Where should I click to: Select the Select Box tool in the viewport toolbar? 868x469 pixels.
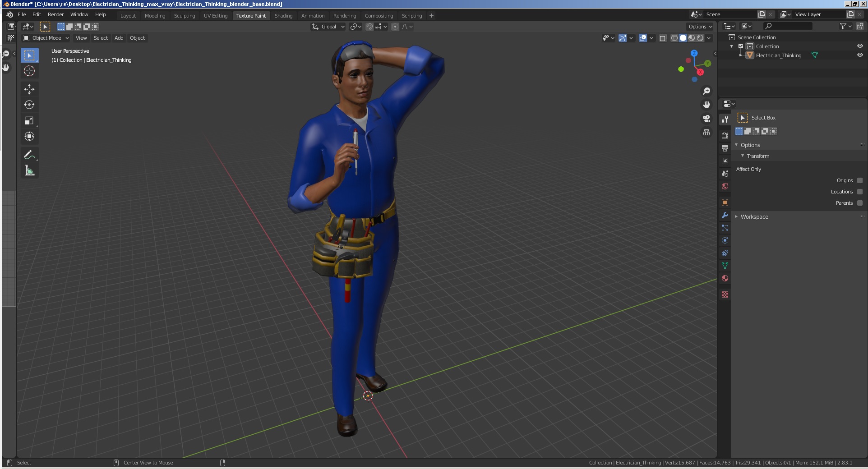[29, 55]
